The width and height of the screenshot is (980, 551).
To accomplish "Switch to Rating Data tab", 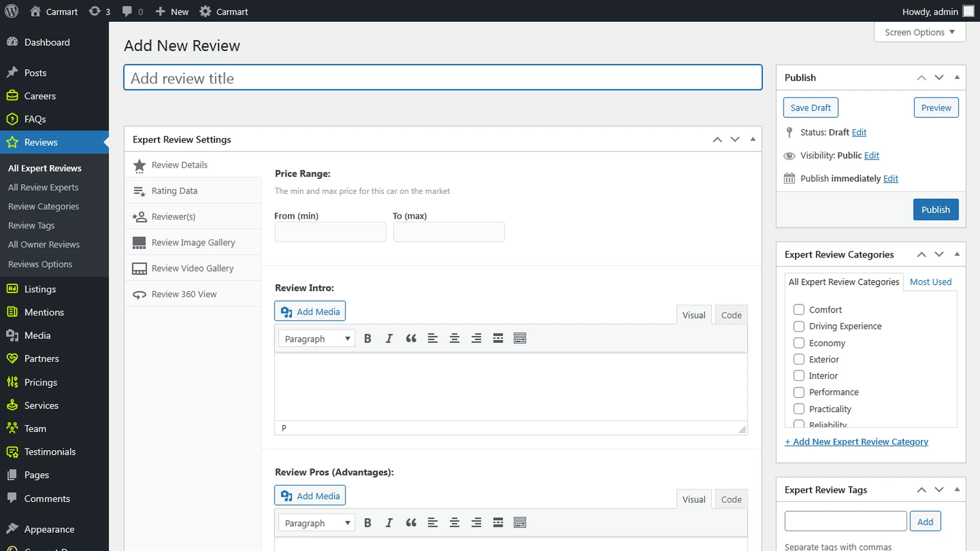I will (193, 190).
